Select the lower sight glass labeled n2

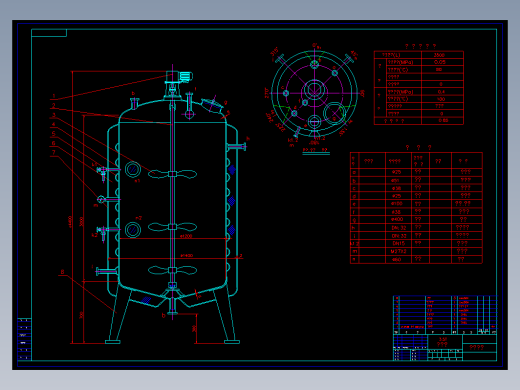(133, 230)
